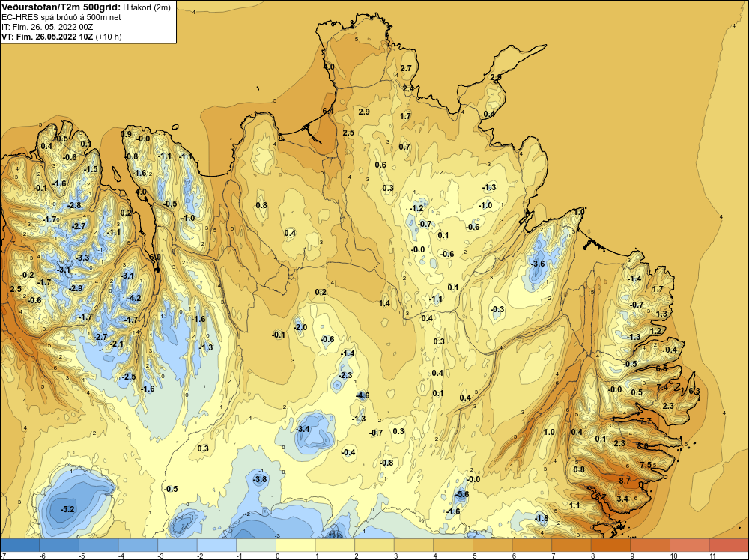Image resolution: width=749 pixels, height=560 pixels.
Task: Click the '(+10 h)' forecast offset text
Action: (x=109, y=37)
